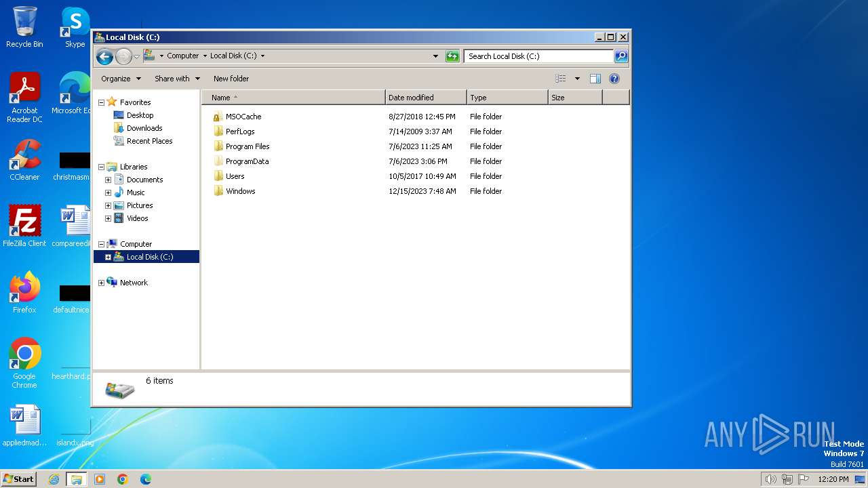The image size is (868, 488).
Task: Open Microsoft Edge from the taskbar
Action: 145,479
